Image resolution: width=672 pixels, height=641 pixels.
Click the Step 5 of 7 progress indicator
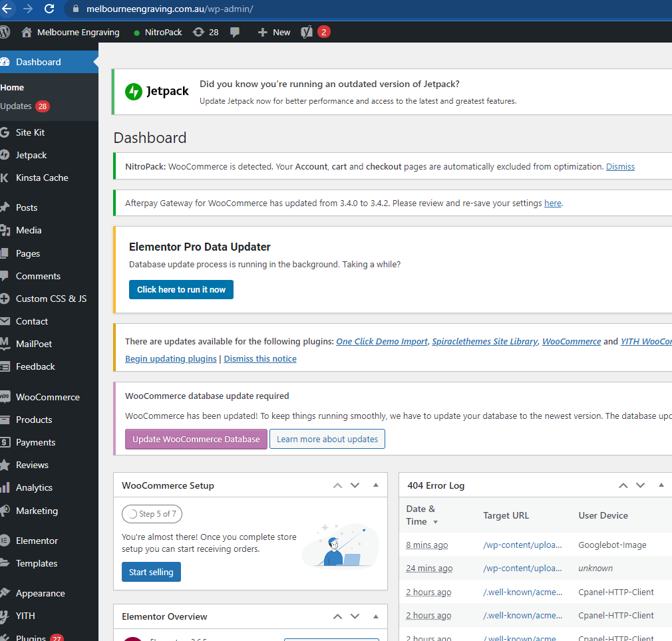(152, 514)
